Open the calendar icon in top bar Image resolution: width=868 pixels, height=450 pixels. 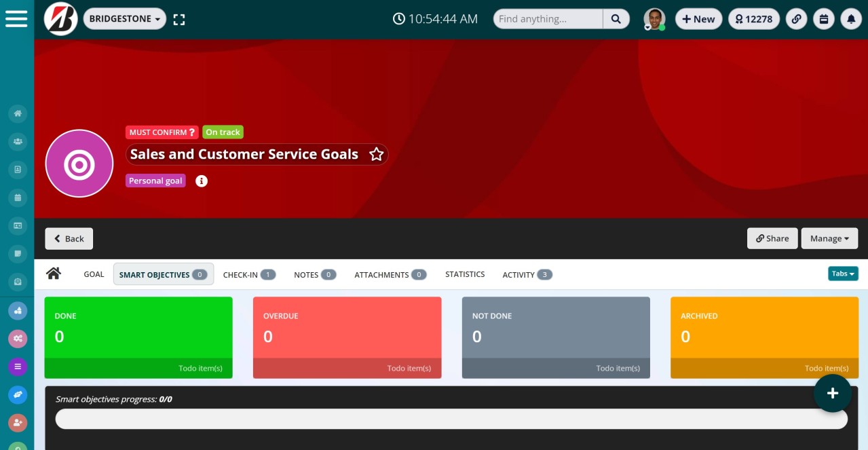pos(824,19)
